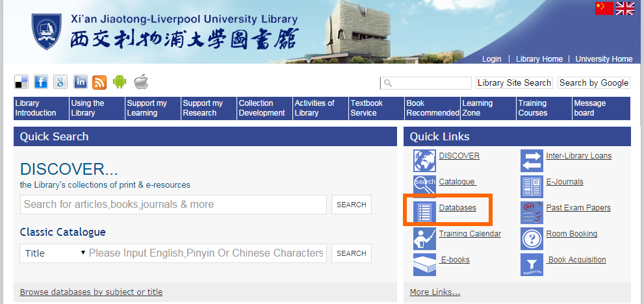Screen dimensions: 644x304
Task: Open the Catalogue quick link text
Action: [457, 182]
